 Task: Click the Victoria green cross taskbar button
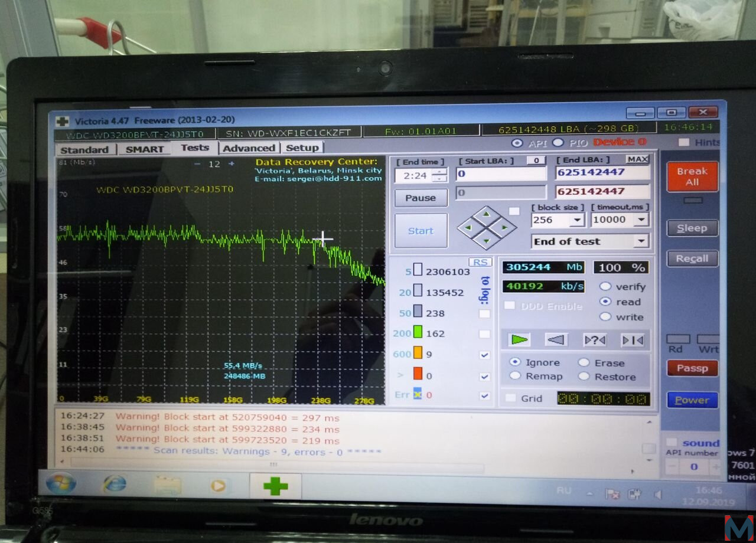point(275,486)
